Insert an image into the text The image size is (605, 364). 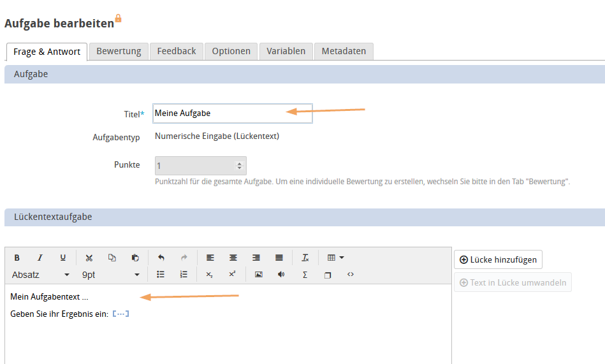pos(259,275)
